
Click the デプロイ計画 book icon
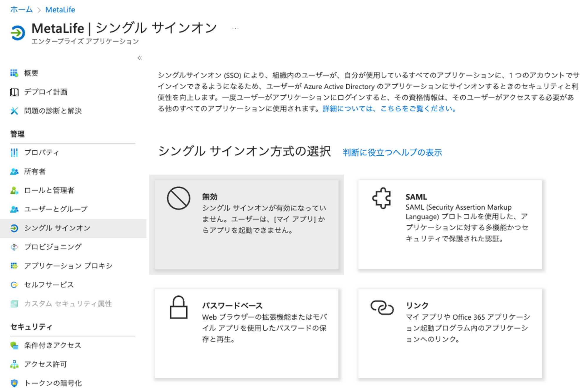tap(14, 92)
